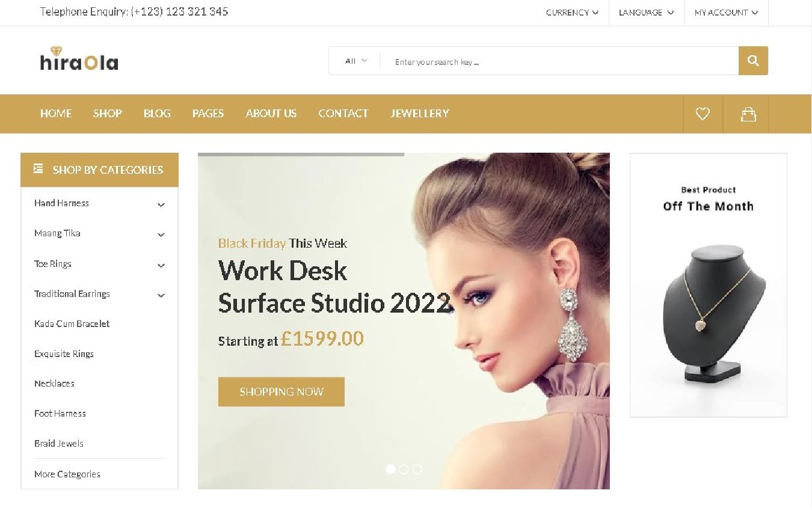The image size is (812, 511).
Task: Go to About Us page
Action: (271, 114)
